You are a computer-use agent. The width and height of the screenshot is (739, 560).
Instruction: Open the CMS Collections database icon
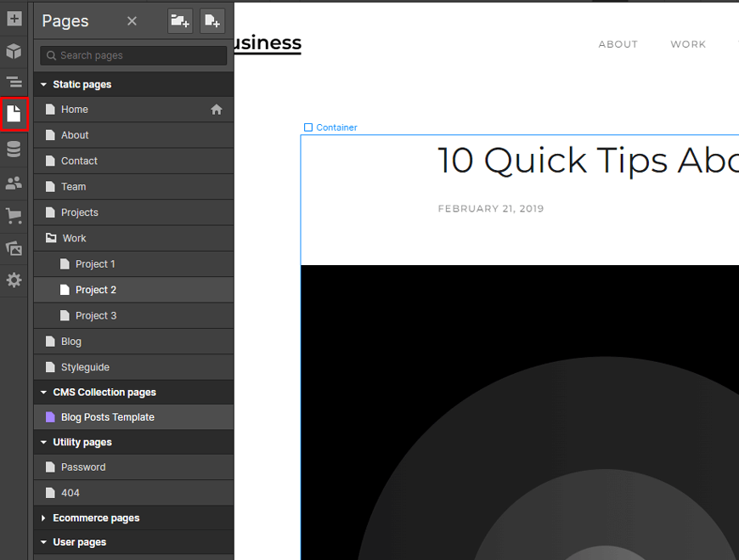(14, 149)
